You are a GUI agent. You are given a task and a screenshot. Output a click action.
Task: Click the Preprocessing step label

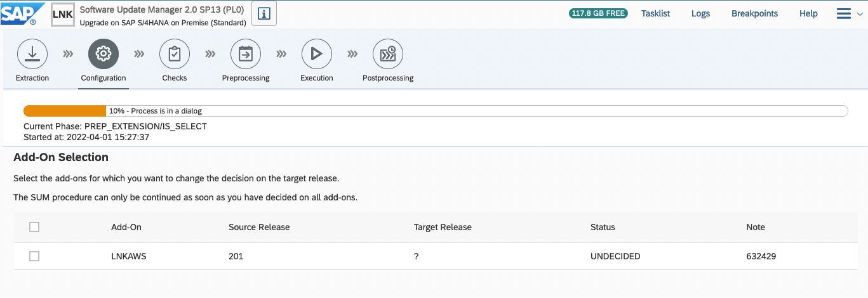pyautogui.click(x=246, y=78)
